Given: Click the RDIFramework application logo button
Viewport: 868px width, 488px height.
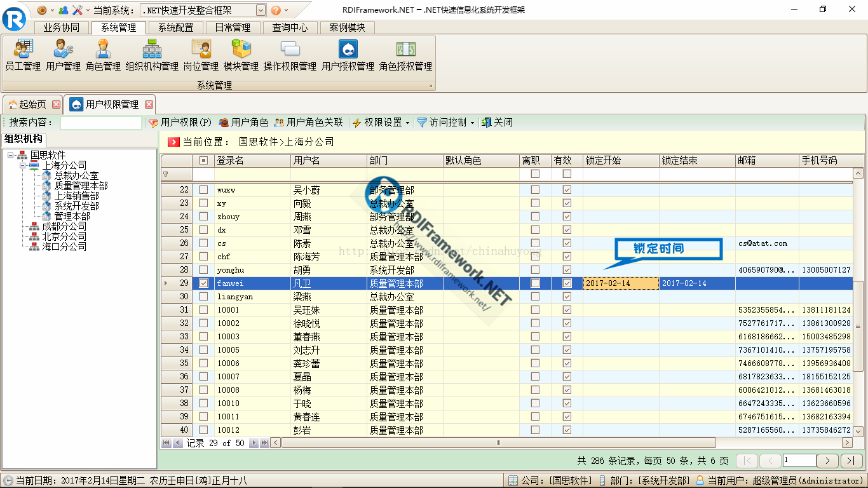Looking at the screenshot, I should (14, 18).
